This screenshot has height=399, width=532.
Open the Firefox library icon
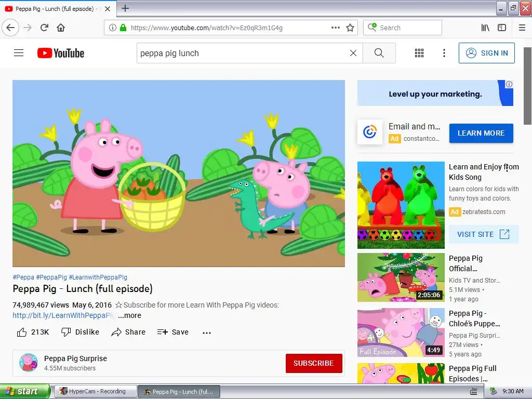pos(485,28)
